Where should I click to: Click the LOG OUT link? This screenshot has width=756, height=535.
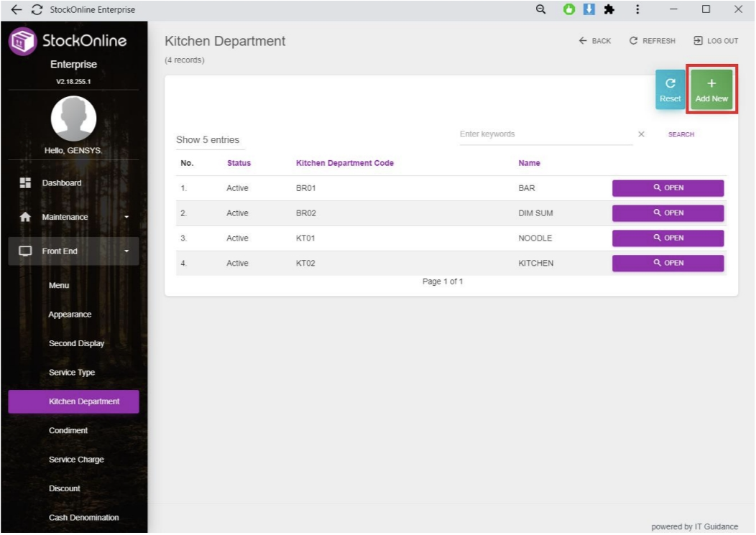[716, 41]
